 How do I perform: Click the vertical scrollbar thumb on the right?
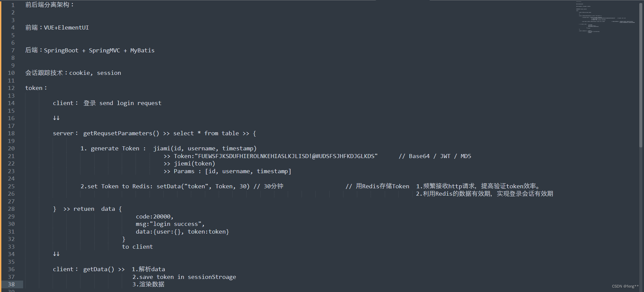[x=641, y=74]
